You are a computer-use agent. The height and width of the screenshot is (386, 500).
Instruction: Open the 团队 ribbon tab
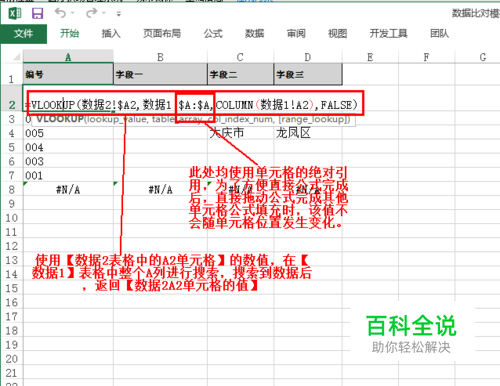(439, 33)
